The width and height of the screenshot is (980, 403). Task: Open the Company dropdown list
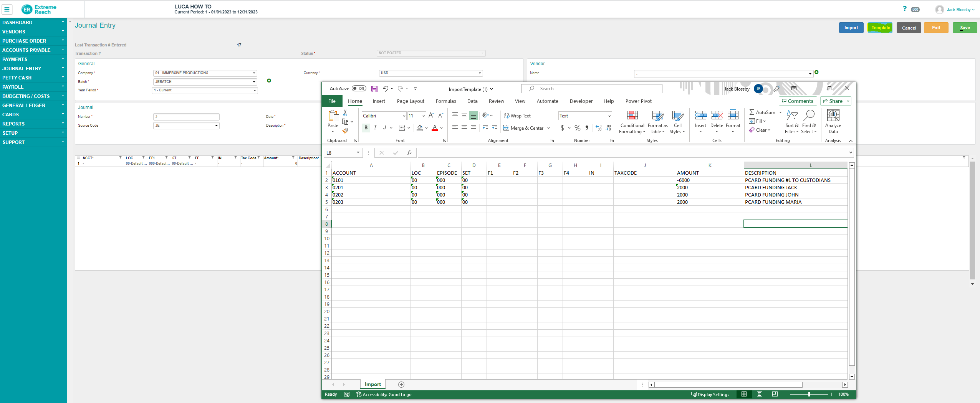[253, 73]
